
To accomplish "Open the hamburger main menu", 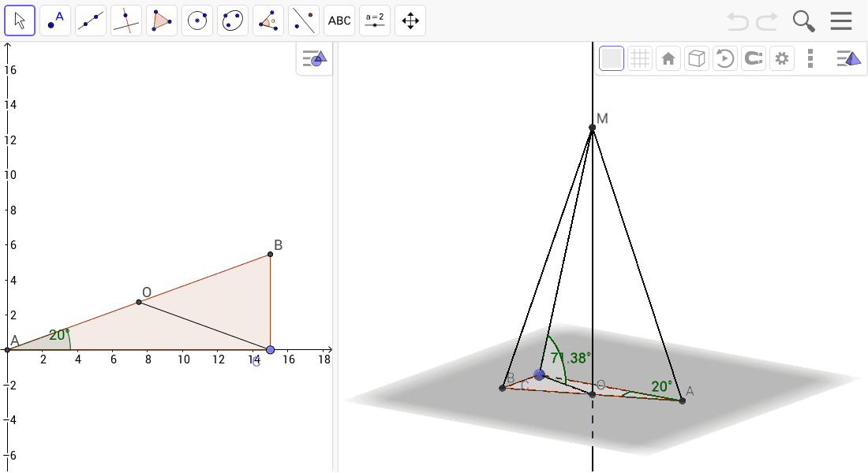I will tap(841, 21).
